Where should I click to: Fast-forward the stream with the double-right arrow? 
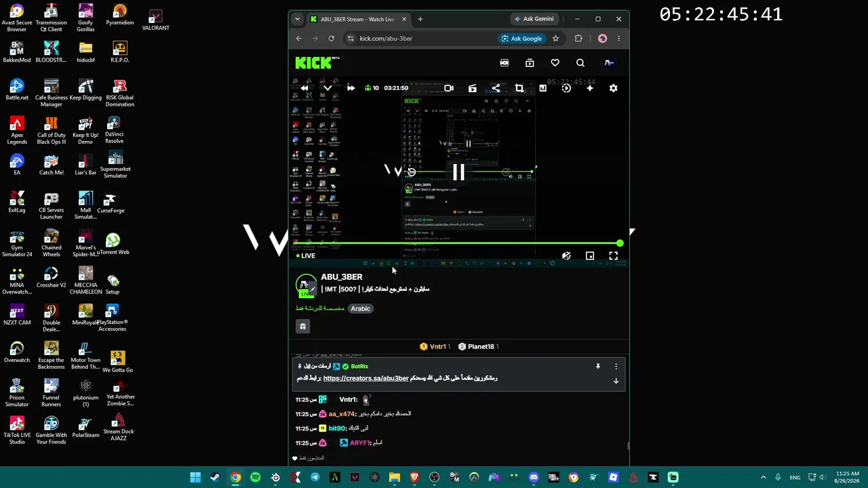click(351, 88)
